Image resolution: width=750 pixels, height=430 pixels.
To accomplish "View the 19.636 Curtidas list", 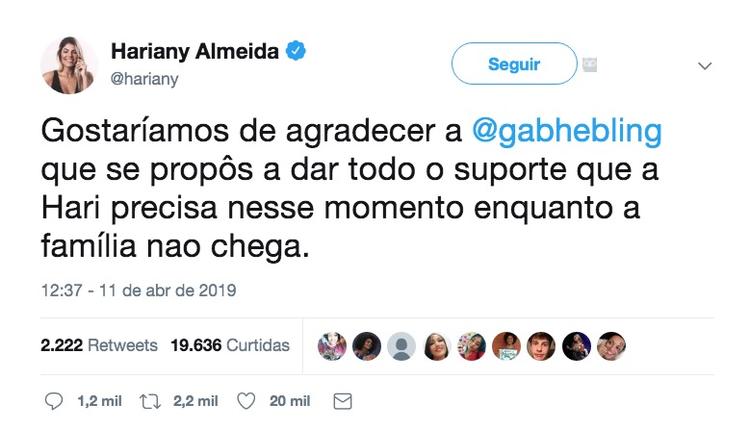I will [230, 345].
